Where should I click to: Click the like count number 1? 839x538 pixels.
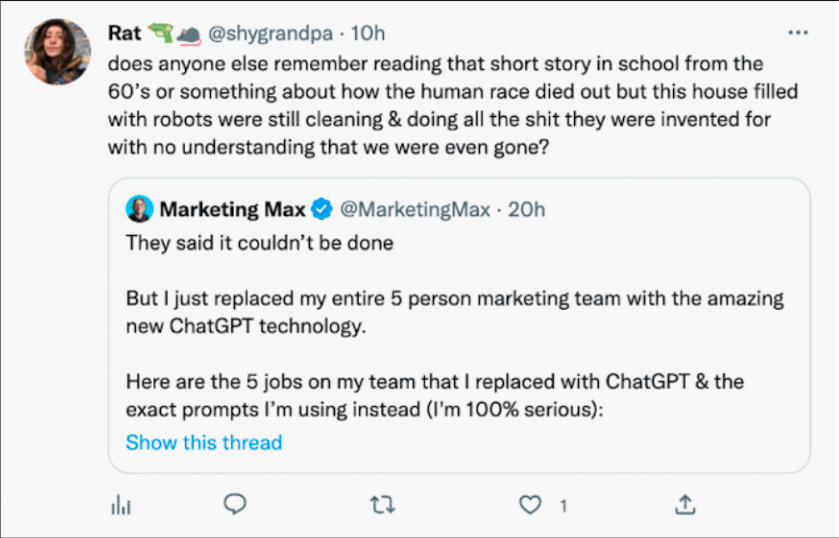click(x=564, y=505)
